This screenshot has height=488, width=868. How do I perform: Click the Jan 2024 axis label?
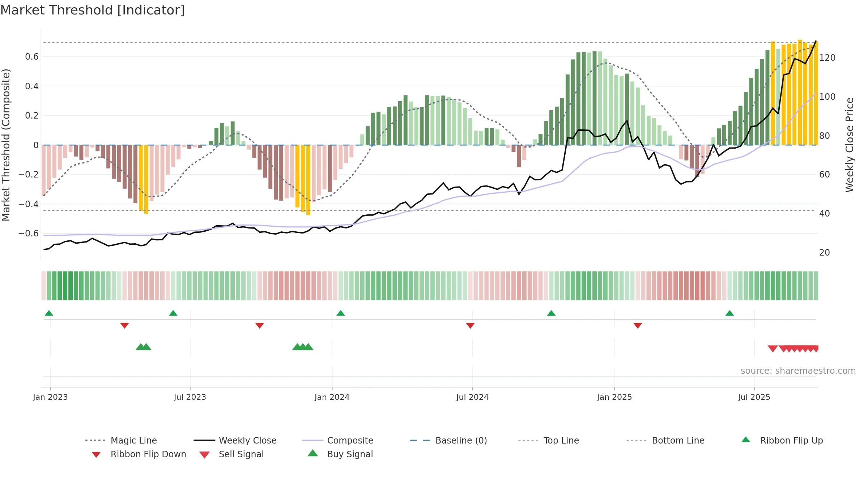click(332, 397)
